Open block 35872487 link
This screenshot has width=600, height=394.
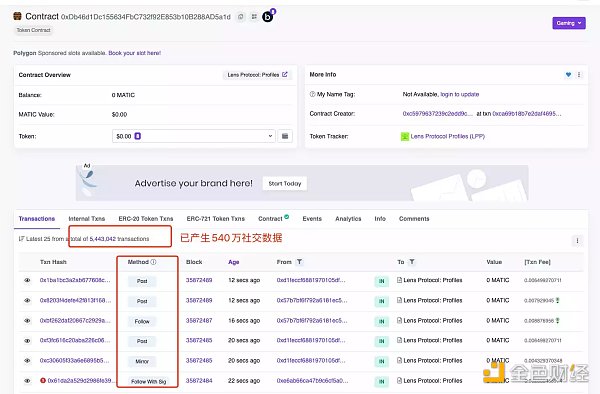coord(199,321)
